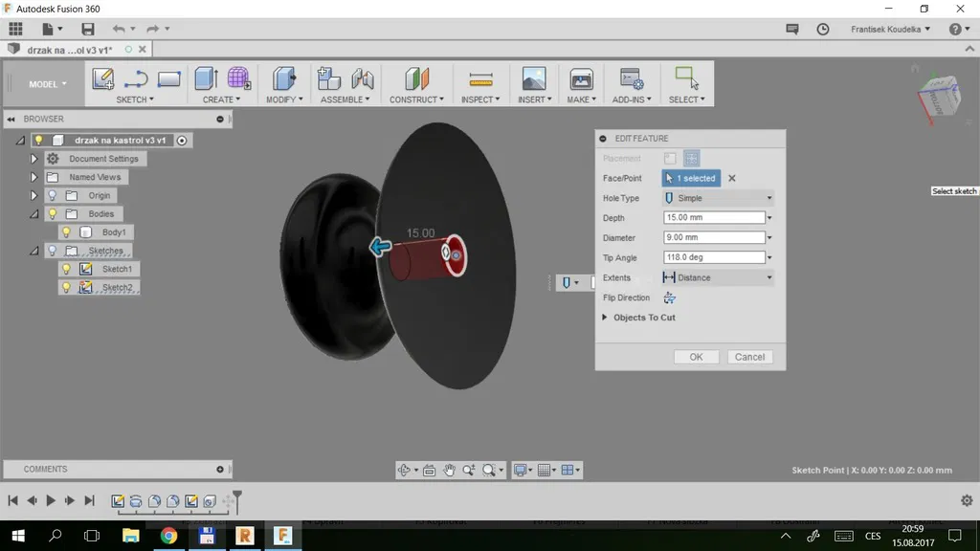Open Frantisek Koudelka account menu
Viewport: 980px width, 551px height.
click(x=890, y=30)
